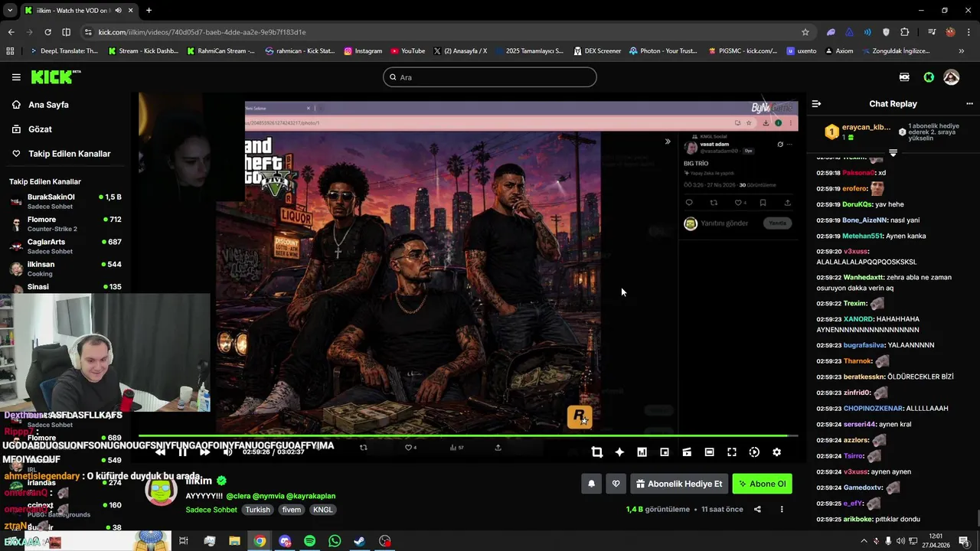This screenshot has width=980, height=551.
Task: Seek using the green video progress bar
Action: (468, 435)
